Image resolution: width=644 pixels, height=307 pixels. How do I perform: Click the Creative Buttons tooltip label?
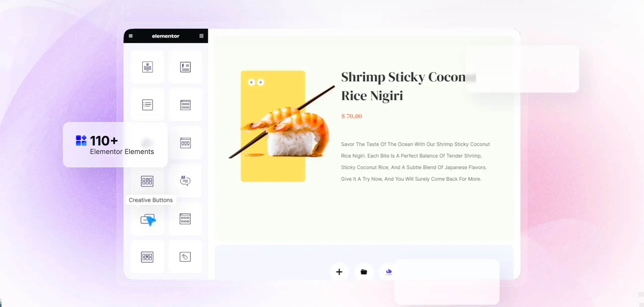pos(151,200)
